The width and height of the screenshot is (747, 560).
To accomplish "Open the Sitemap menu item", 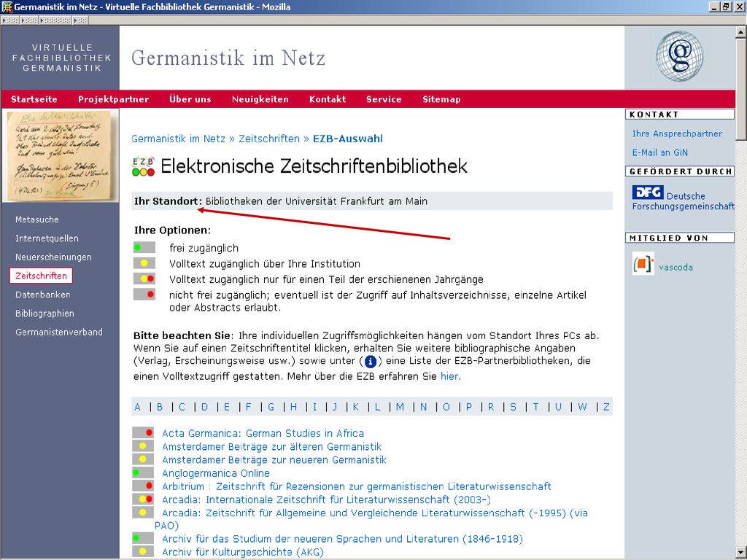I will (441, 99).
